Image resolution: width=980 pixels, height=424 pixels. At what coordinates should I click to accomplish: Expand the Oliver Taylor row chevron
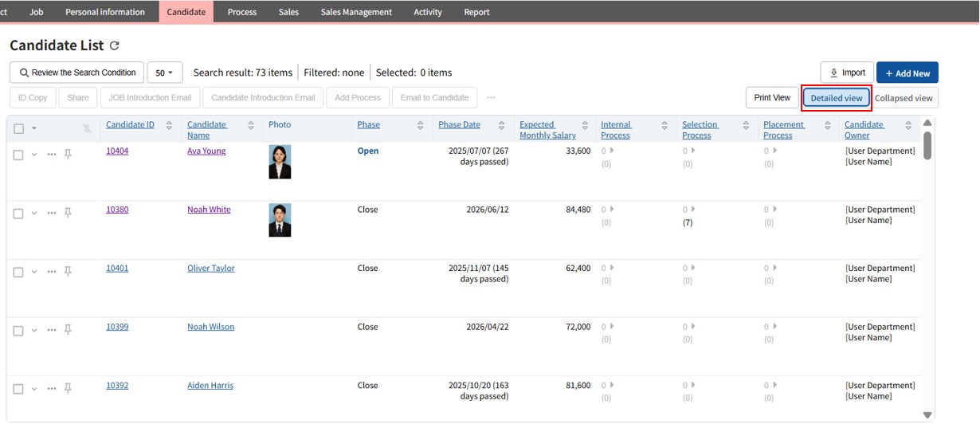34,272
